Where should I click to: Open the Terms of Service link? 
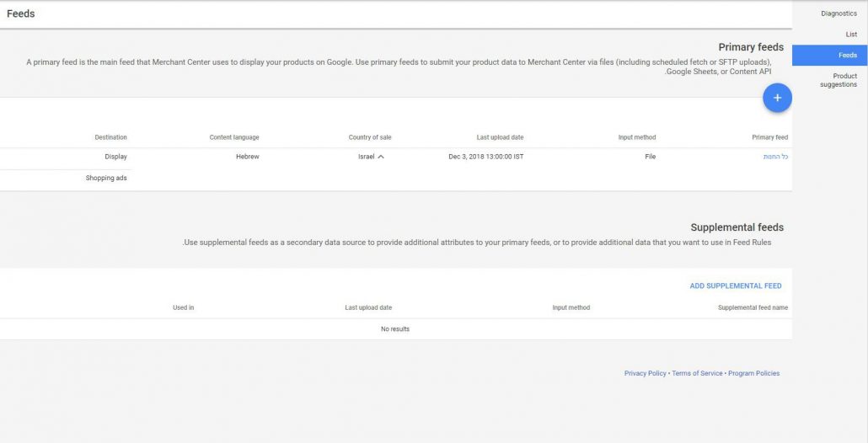pos(697,373)
